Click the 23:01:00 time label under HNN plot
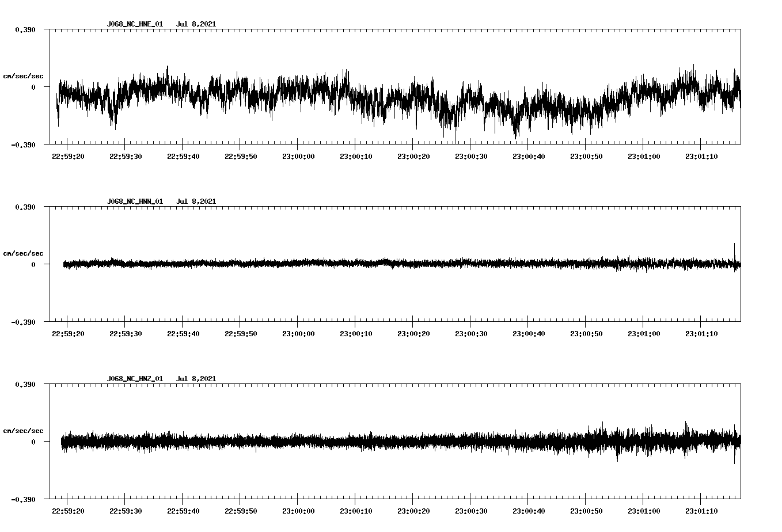Image resolution: width=782 pixels, height=532 pixels. 643,334
